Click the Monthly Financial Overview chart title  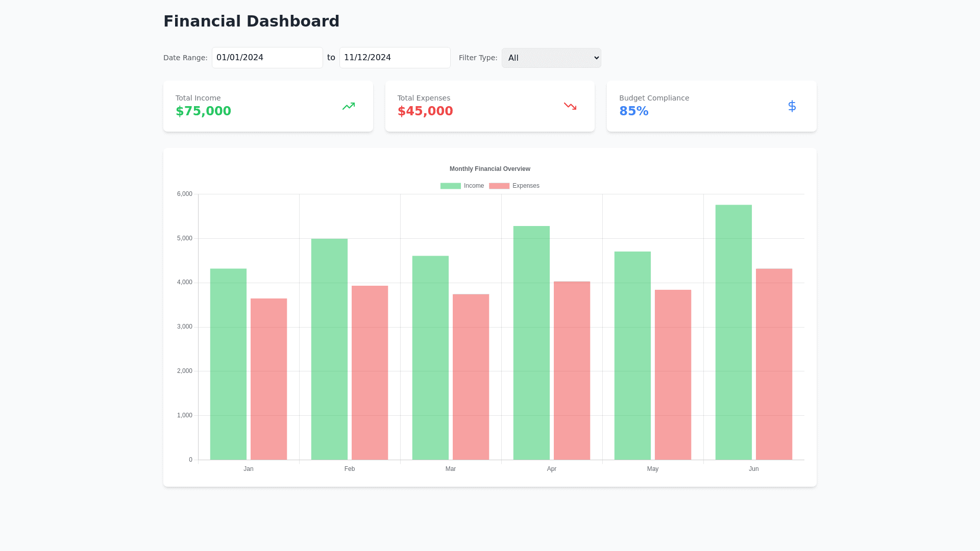[x=489, y=169]
